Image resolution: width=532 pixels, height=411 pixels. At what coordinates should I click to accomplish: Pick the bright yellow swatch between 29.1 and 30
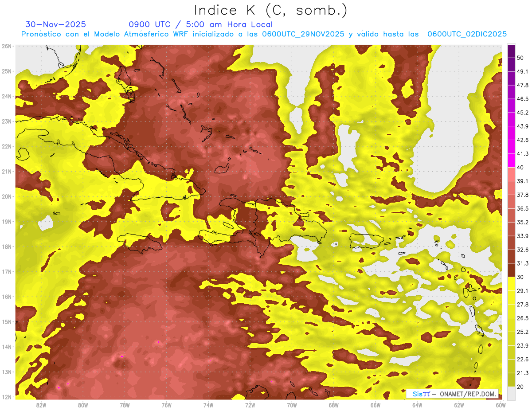coord(511,284)
